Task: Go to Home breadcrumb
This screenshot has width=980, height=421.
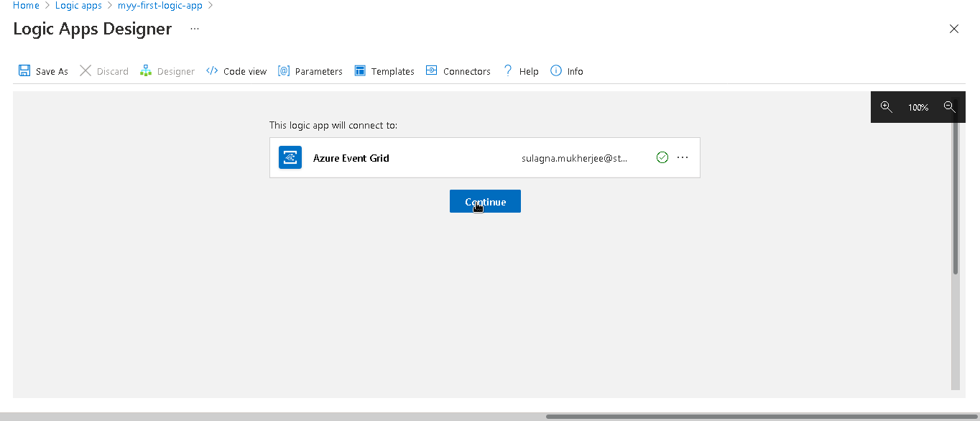Action: pyautogui.click(x=26, y=5)
